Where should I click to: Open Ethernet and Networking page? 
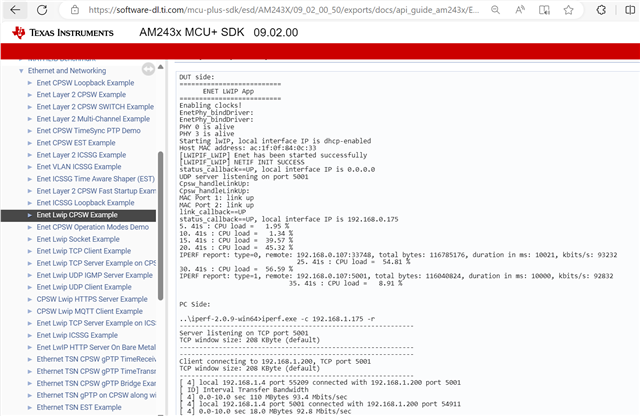[67, 71]
